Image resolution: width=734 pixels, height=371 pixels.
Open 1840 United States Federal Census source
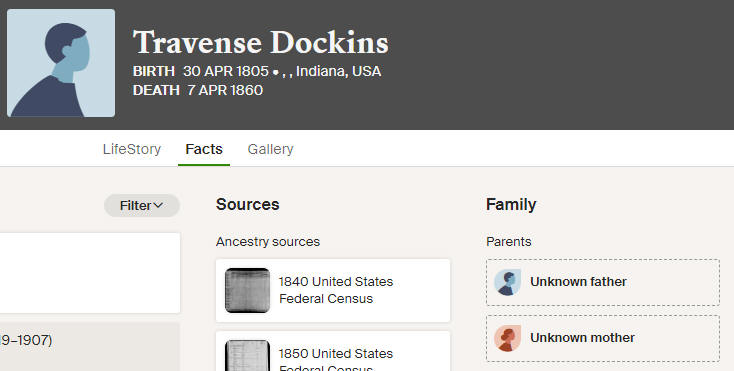pos(333,291)
